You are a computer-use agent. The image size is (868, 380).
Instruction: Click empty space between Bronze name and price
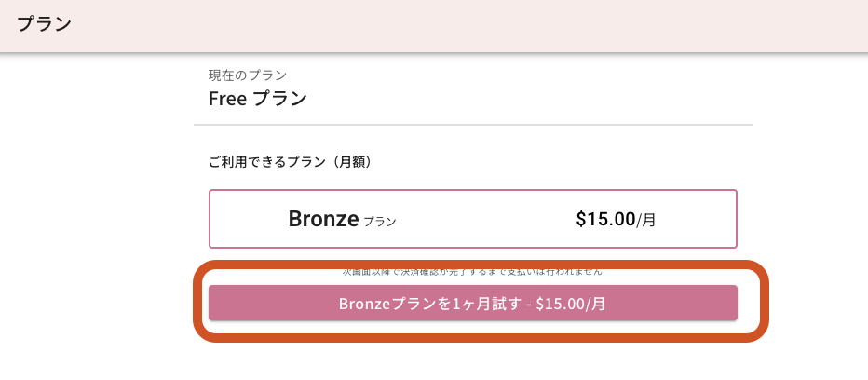click(486, 220)
